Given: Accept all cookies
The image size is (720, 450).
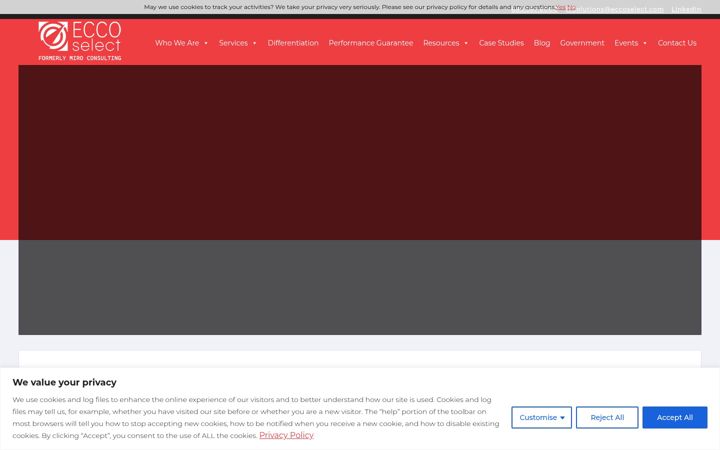Looking at the screenshot, I should (x=675, y=417).
